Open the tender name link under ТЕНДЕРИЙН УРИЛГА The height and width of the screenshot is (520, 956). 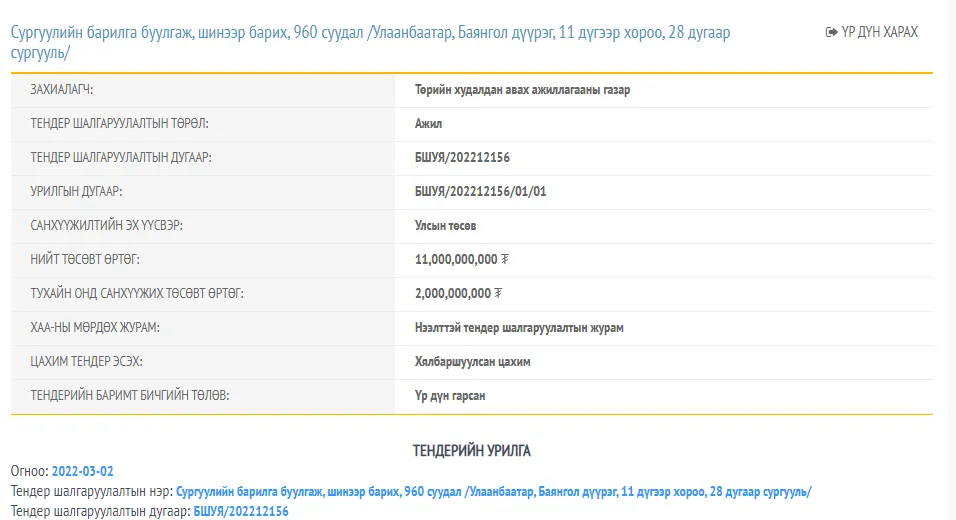pos(493,491)
